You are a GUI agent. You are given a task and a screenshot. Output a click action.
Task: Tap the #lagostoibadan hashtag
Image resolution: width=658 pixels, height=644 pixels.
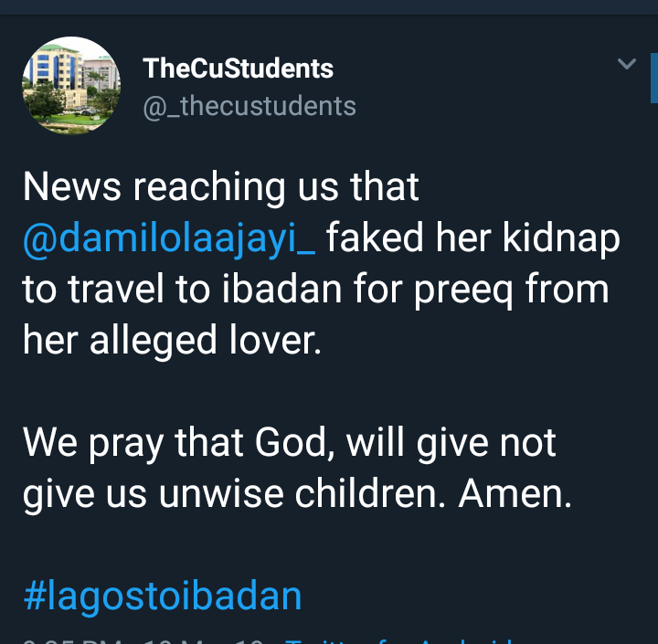tap(162, 596)
